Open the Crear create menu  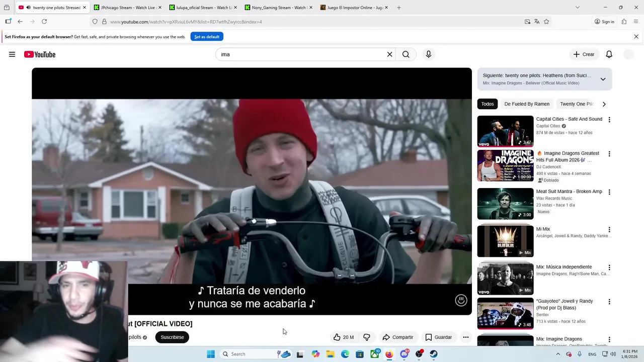point(584,54)
